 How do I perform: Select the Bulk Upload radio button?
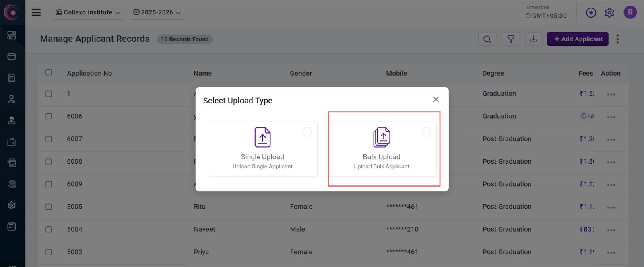[426, 132]
